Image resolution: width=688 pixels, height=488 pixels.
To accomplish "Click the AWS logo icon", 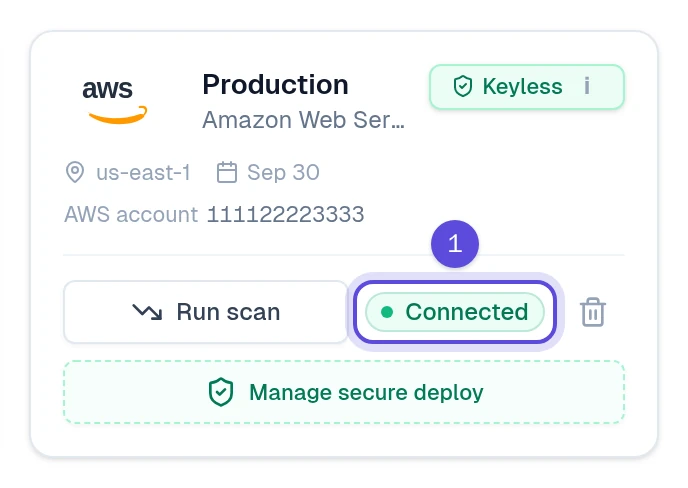I will point(115,102).
